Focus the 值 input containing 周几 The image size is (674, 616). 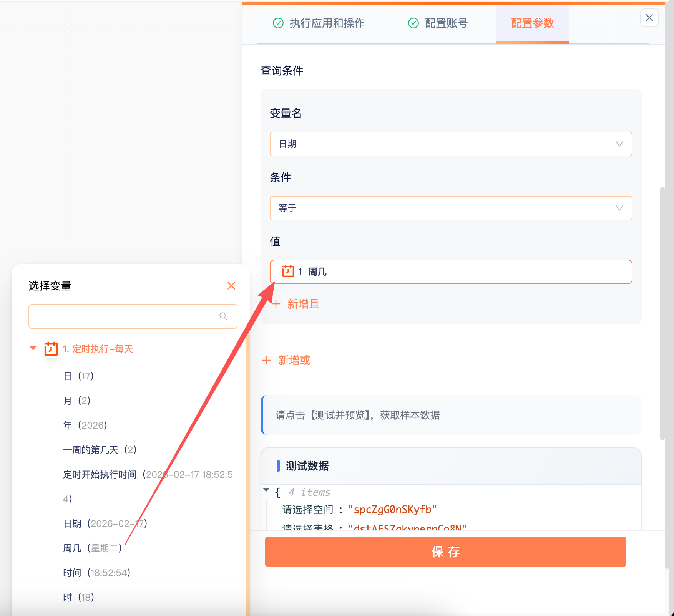coord(451,272)
